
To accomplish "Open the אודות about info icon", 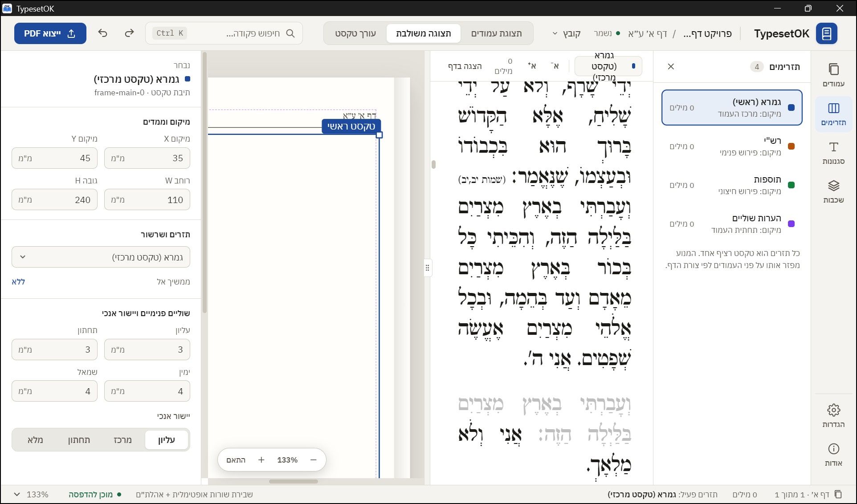I will (x=833, y=455).
